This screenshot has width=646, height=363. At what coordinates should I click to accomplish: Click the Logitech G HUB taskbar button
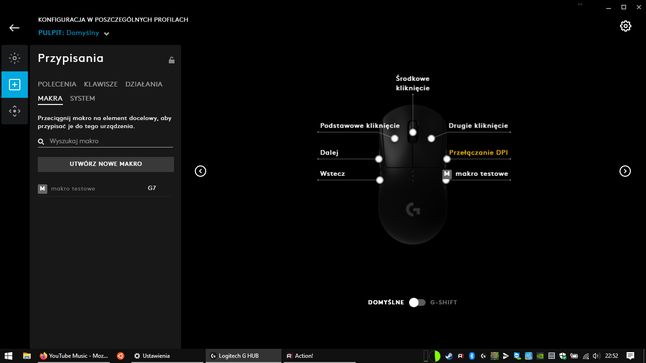pos(243,356)
